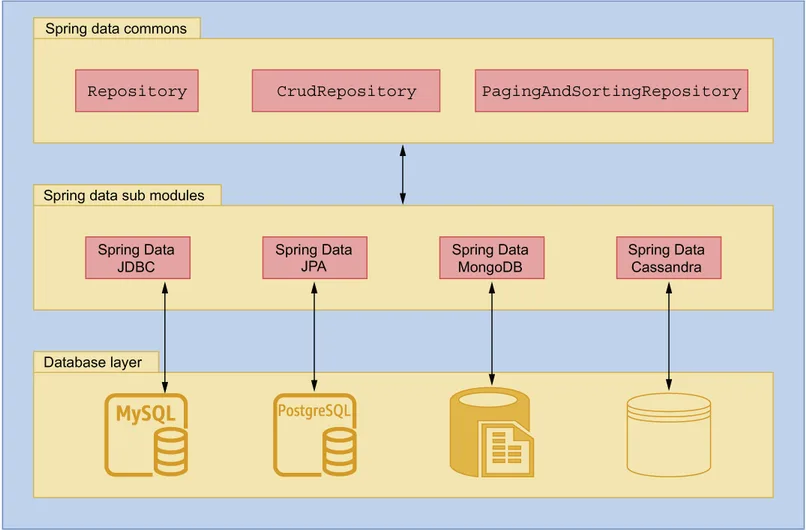Screen dimensions: 806x530
Task: Click the MySQL database icon
Action: [146, 435]
